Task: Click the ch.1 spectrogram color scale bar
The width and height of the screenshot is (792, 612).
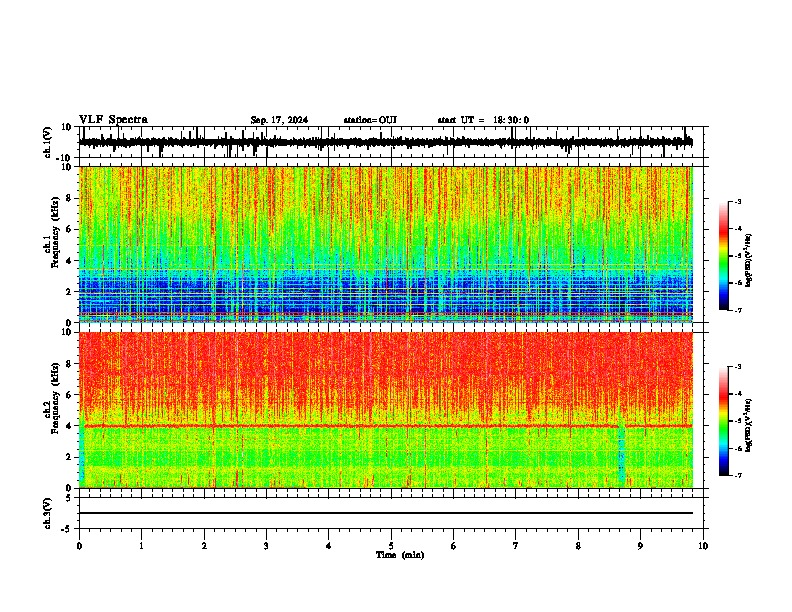Action: pos(723,256)
